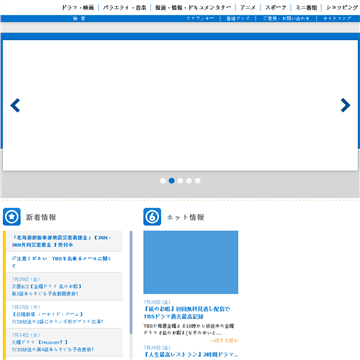Select the first carousel indicator dot
Viewport: 360px width, 360px height.
pyautogui.click(x=163, y=181)
